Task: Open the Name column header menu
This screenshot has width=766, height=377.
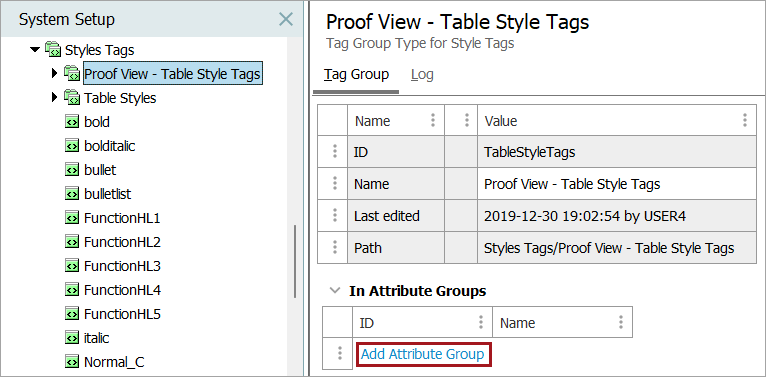Action: pyautogui.click(x=432, y=121)
